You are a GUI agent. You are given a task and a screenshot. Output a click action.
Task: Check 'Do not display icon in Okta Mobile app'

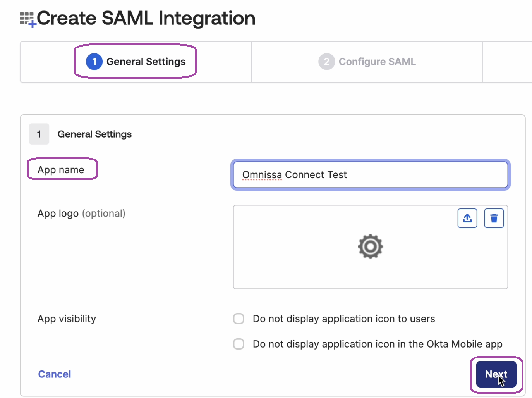pyautogui.click(x=239, y=344)
